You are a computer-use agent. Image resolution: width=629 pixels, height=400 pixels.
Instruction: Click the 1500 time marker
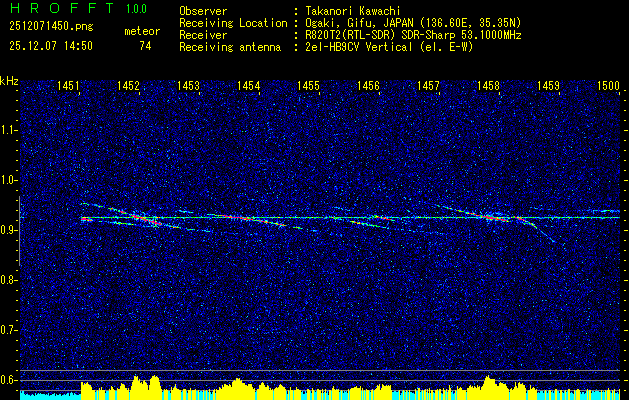[x=609, y=85]
